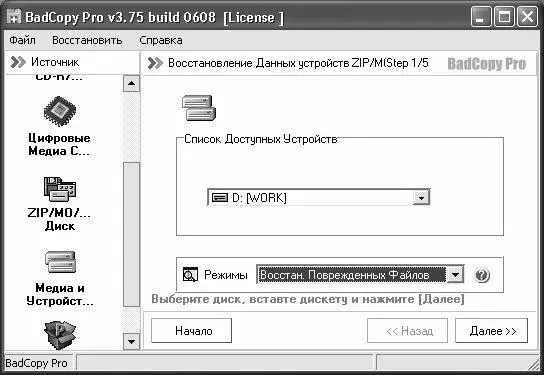Click the source list scroll up arrow

pos(131,83)
